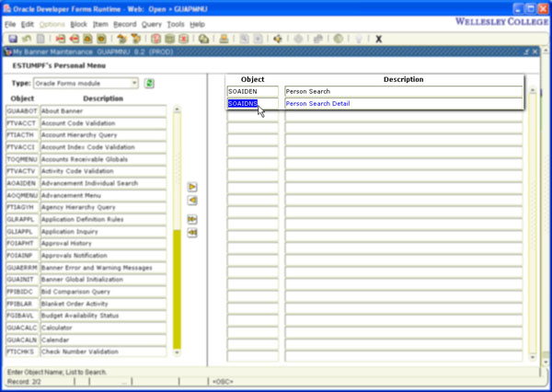Click the four-arrow icon right of Print
Image resolution: width=552 pixels, height=392 pixels.
coord(278,39)
